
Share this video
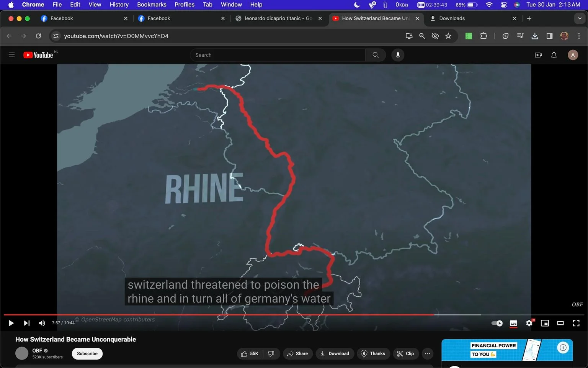click(297, 353)
